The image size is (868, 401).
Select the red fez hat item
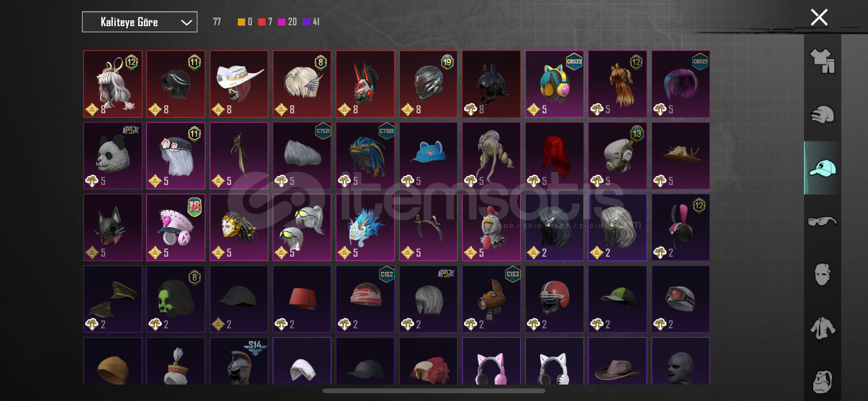302,299
